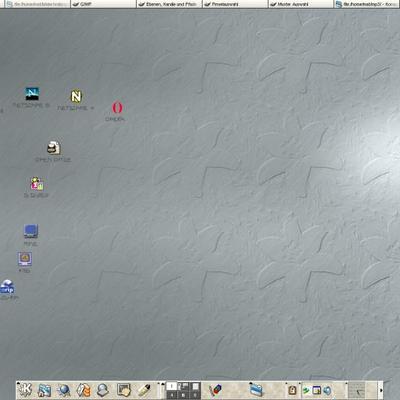Switch to the Pinselauswahl taskbar entry
Image resolution: width=400 pixels, height=400 pixels.
[235, 4]
